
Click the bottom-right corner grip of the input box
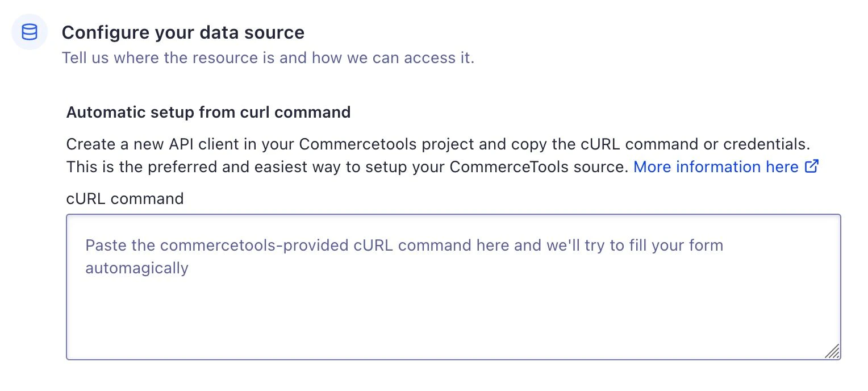pyautogui.click(x=833, y=352)
